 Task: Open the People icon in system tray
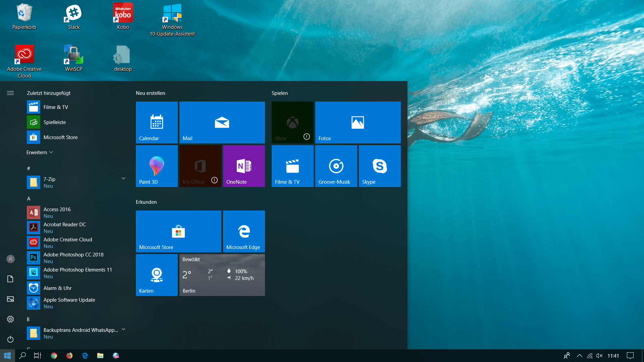tap(567, 356)
